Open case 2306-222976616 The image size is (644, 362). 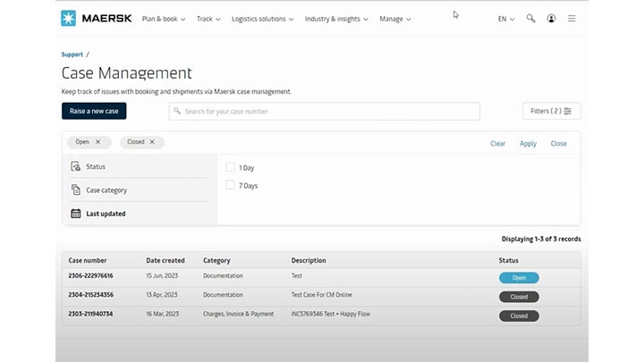(x=90, y=276)
